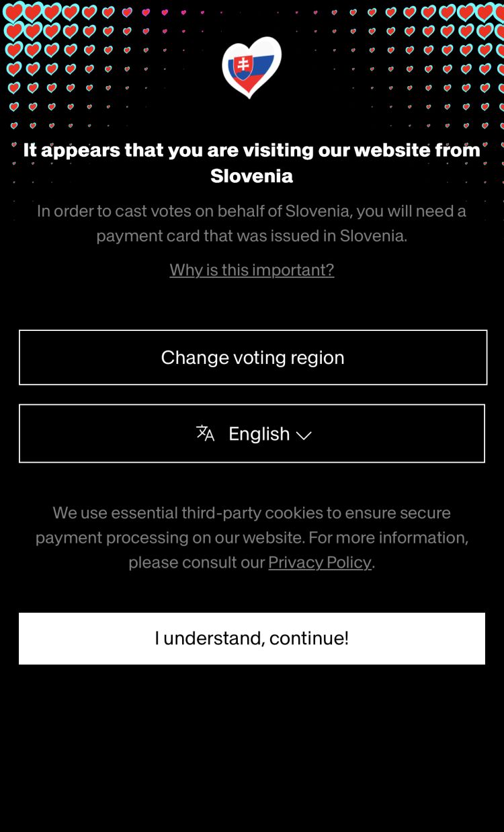Click the Slovenia flag heart logo
Image resolution: width=504 pixels, height=832 pixels.
(x=251, y=67)
